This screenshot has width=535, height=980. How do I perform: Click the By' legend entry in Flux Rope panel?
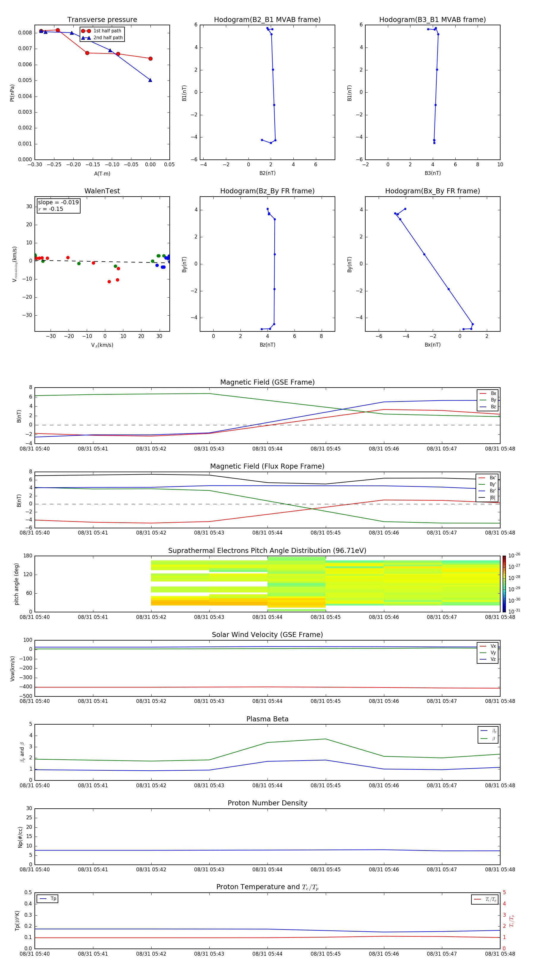tap(487, 484)
